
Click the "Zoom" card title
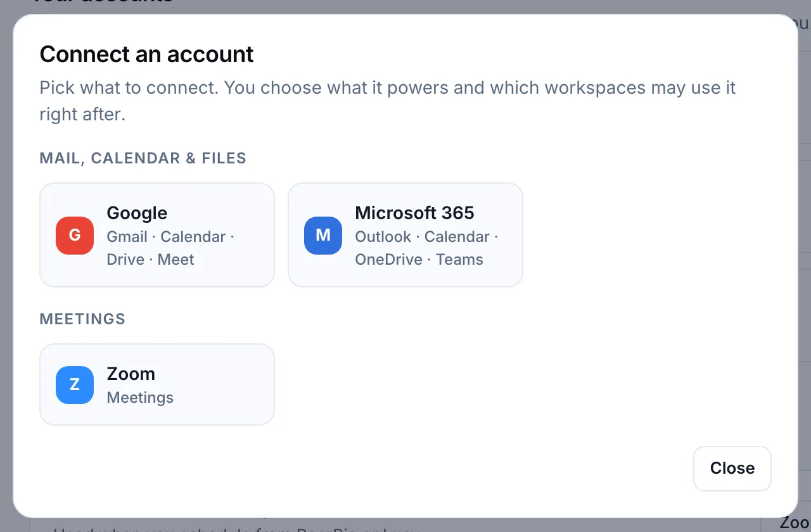click(x=131, y=374)
